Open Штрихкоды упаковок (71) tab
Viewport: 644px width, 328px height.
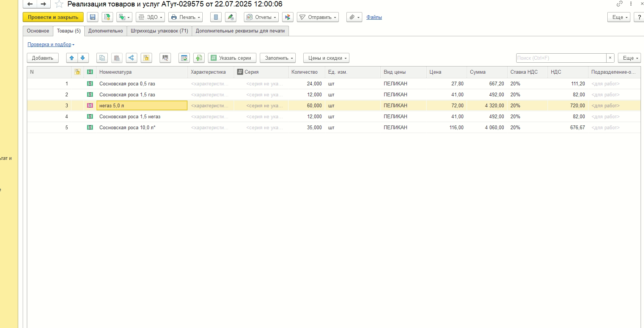pos(159,31)
